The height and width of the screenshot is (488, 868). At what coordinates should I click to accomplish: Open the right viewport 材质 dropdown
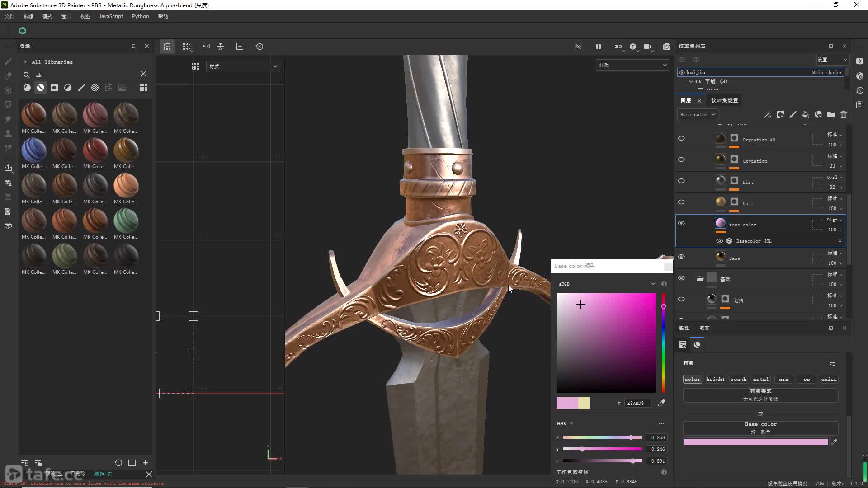pos(632,65)
